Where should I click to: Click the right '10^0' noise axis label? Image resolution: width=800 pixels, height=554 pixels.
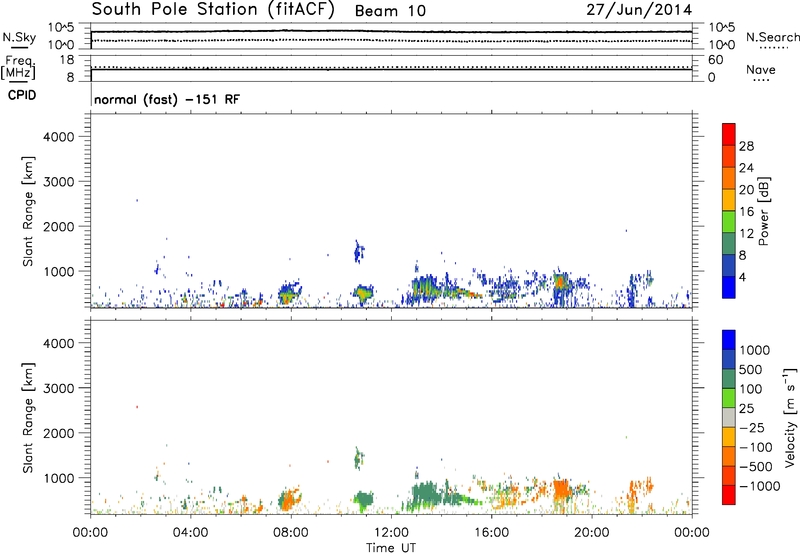coord(721,45)
